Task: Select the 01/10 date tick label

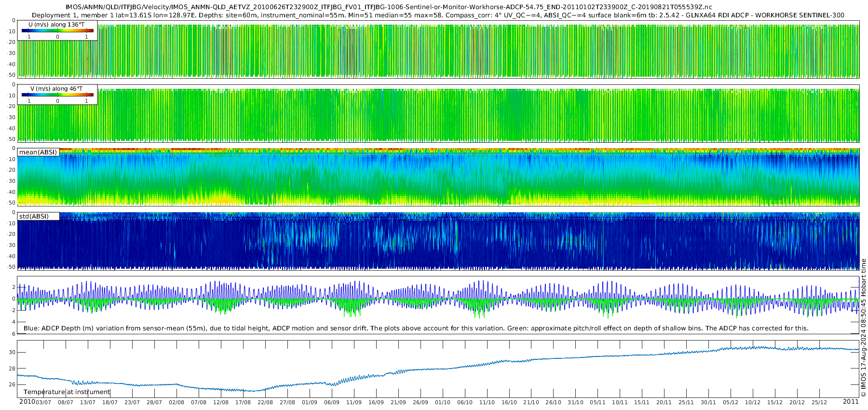Action: 443,402
